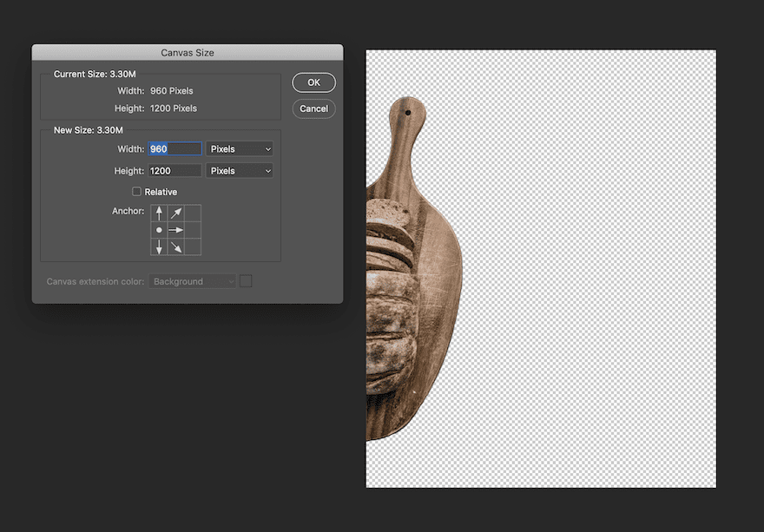Enable the Relative checkbox

[136, 192]
